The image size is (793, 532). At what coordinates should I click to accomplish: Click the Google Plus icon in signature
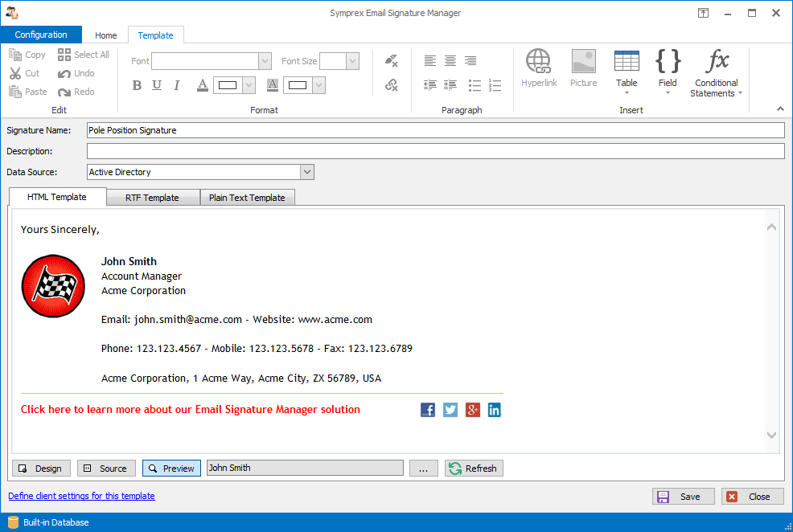(x=472, y=410)
